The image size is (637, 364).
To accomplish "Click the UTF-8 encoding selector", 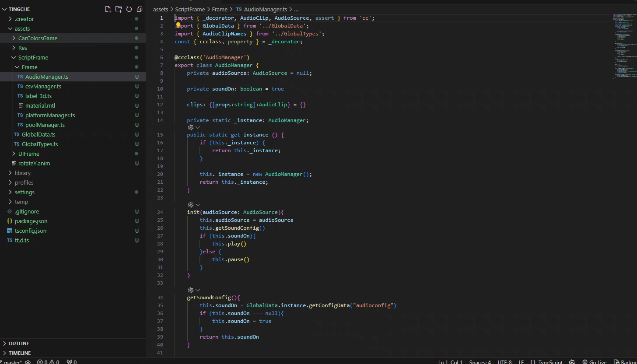I will click(x=504, y=362).
